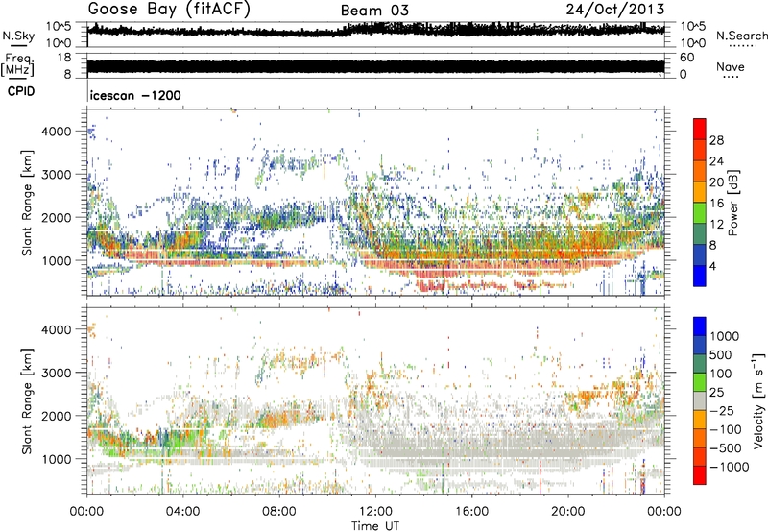
Task: Select the 24 dB colorbar tick
Action: coord(716,161)
